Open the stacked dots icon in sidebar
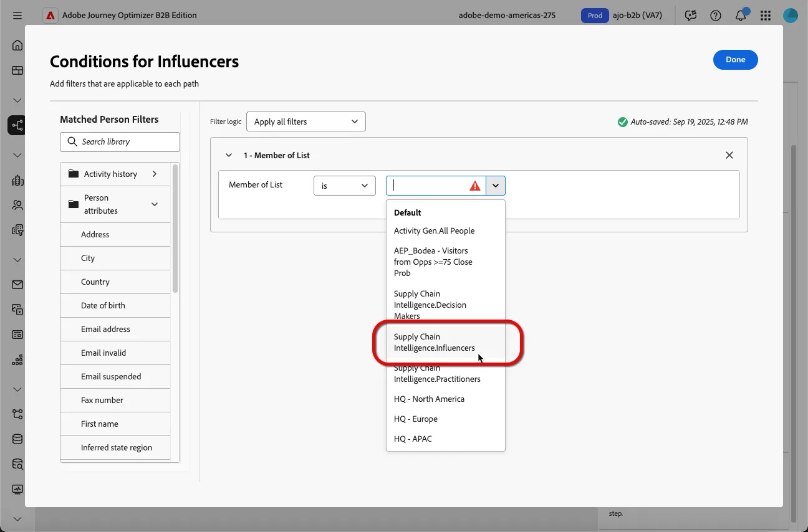Screen dimensions: 808x532 [x=17, y=359]
